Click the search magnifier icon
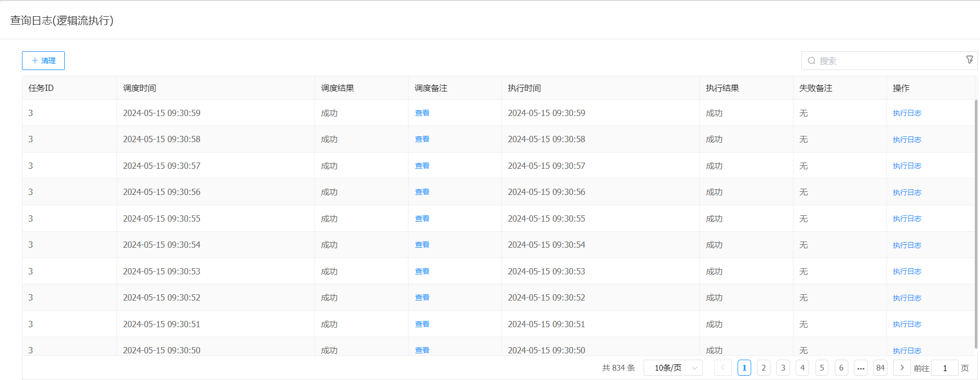This screenshot has width=980, height=380. pyautogui.click(x=811, y=61)
